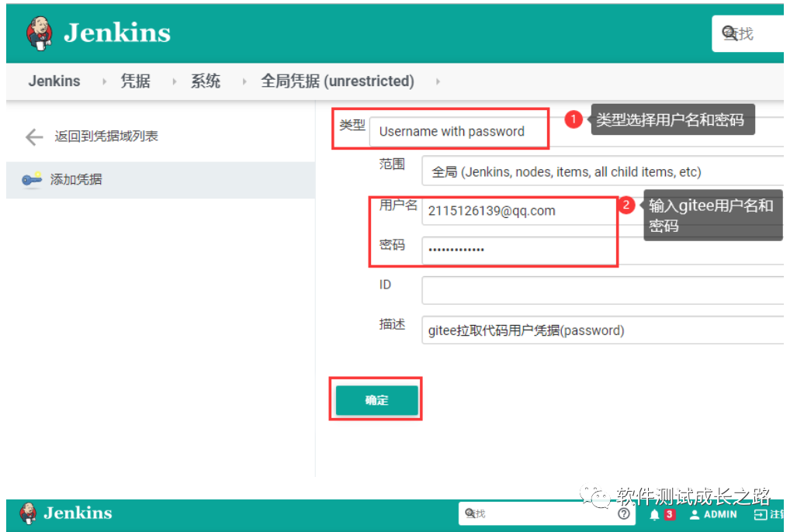Click the 注销 logout icon
Screen dimensions: 797x532
pos(761,513)
